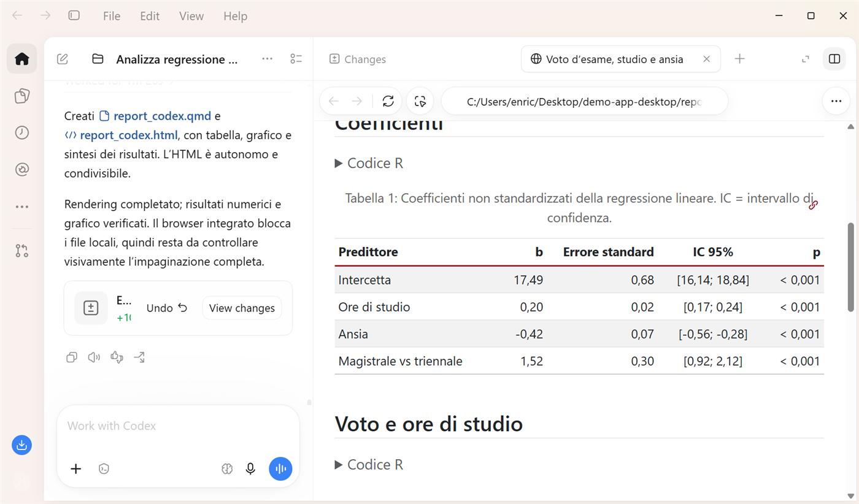Image resolution: width=859 pixels, height=504 pixels.
Task: Undo the file edits
Action: coord(167,308)
